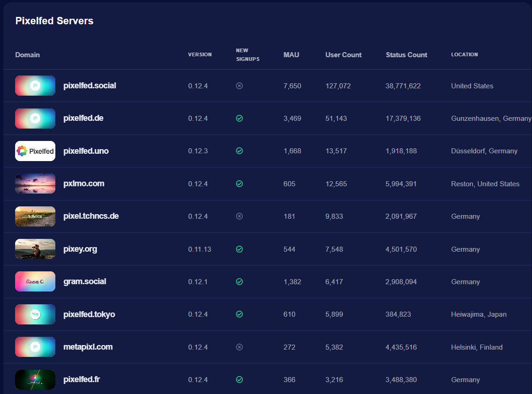The height and width of the screenshot is (394, 532).
Task: Click the LOCATION column header
Action: [464, 54]
